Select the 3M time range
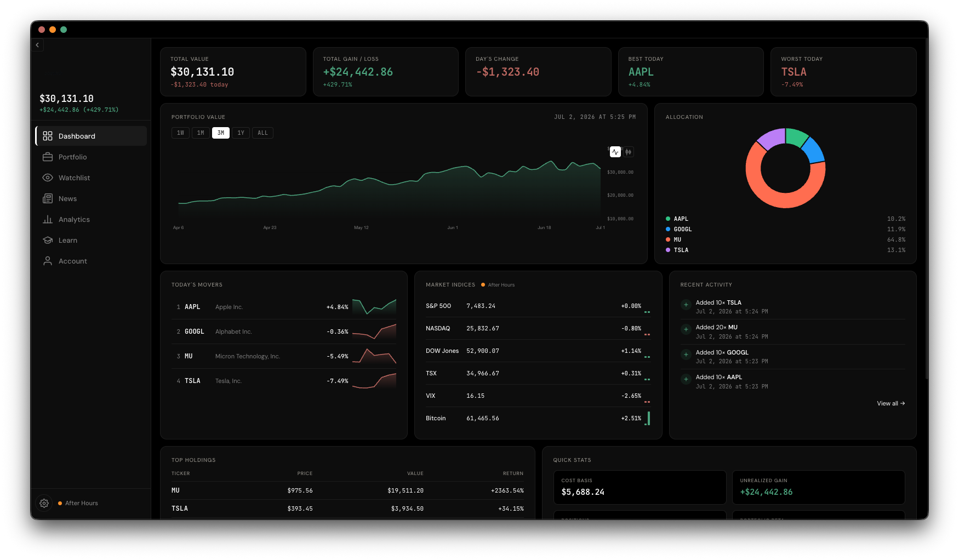 (x=221, y=133)
